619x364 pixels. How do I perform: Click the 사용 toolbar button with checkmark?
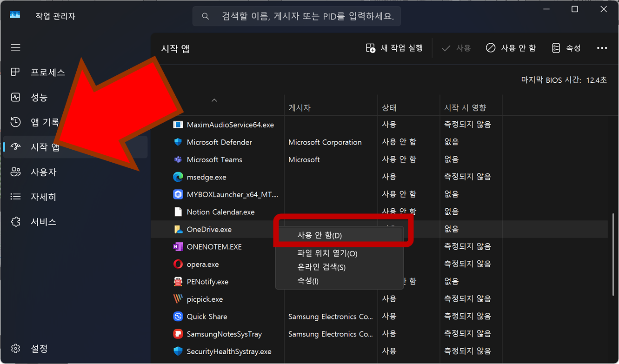click(x=456, y=48)
